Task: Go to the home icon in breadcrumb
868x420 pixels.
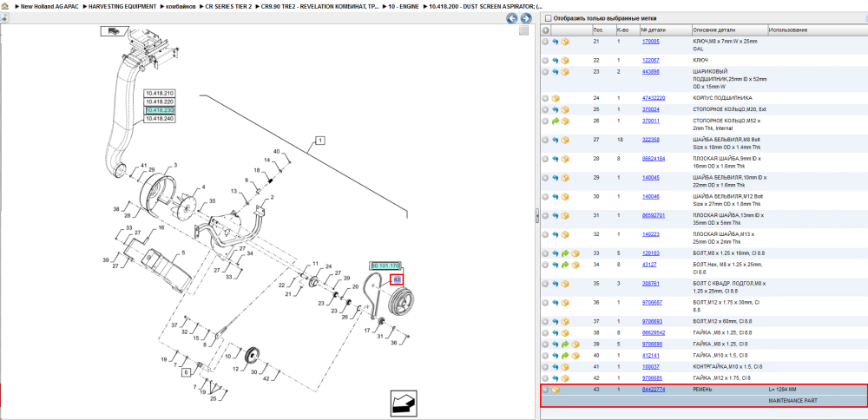Action: (x=4, y=6)
